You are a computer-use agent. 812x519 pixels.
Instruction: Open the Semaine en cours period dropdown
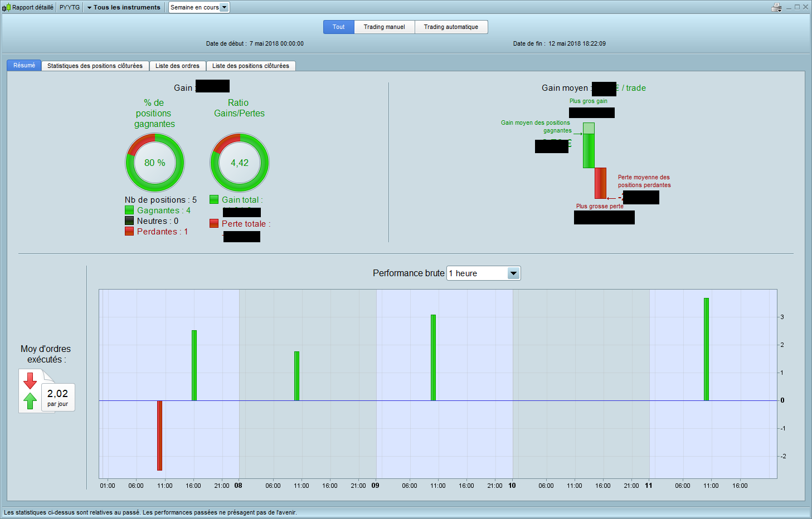pos(199,7)
